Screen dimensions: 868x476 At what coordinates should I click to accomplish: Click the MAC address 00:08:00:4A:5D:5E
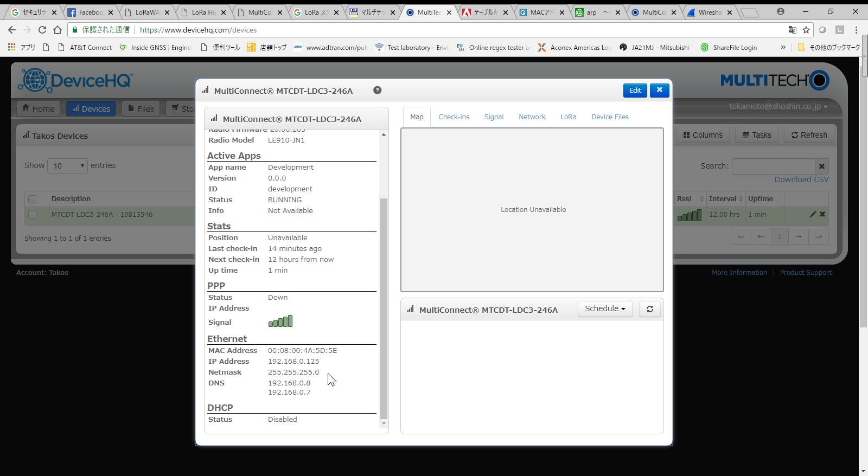pyautogui.click(x=302, y=351)
